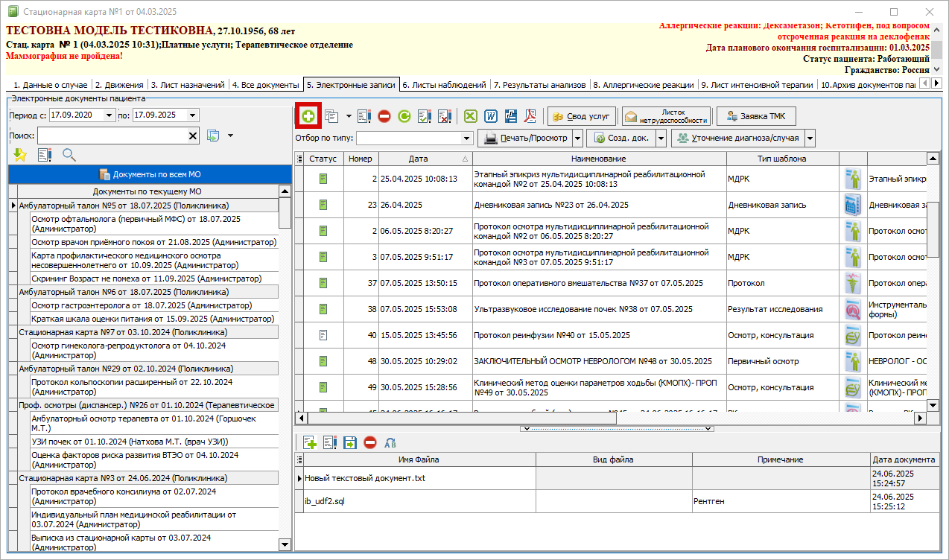Click the green plus add-record icon
949x560 pixels.
308,116
